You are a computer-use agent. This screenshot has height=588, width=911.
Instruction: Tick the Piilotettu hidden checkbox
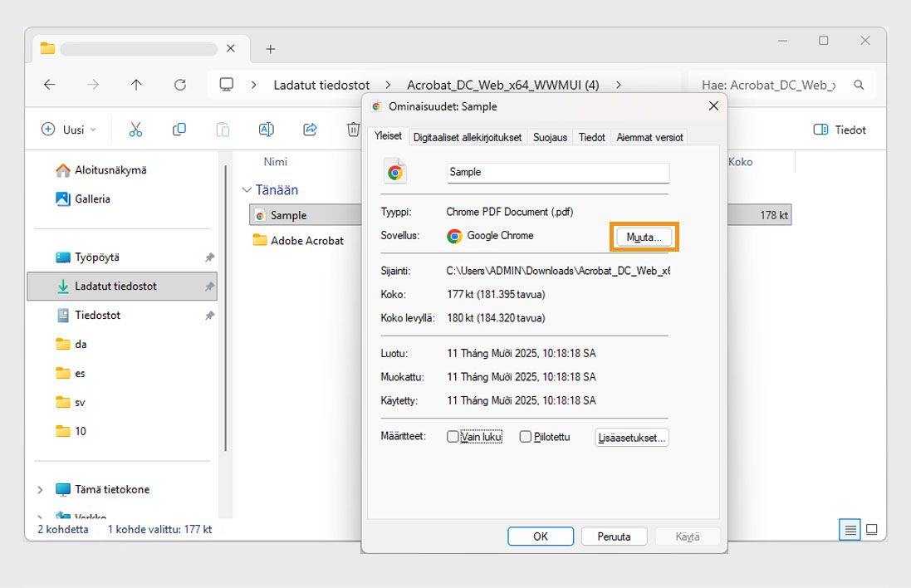(x=525, y=436)
